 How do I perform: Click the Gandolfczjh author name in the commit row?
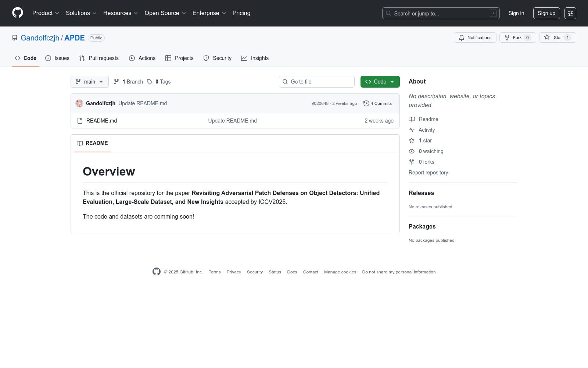[x=101, y=103]
